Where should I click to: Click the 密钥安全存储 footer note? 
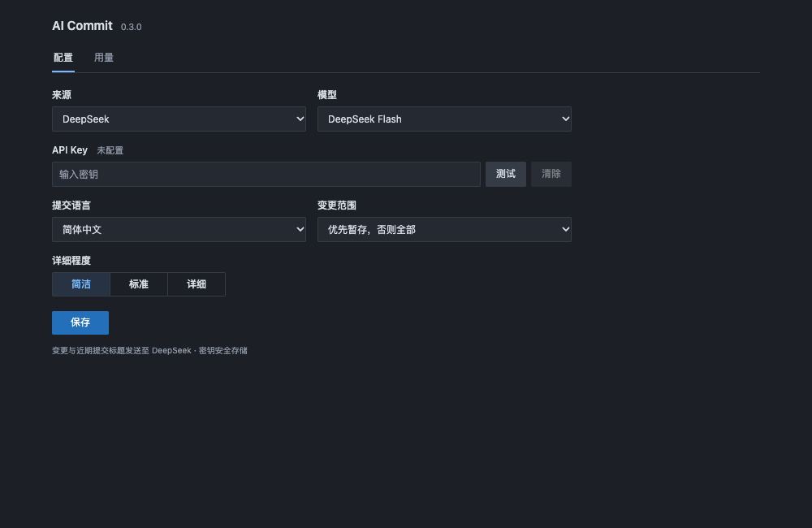[223, 351]
